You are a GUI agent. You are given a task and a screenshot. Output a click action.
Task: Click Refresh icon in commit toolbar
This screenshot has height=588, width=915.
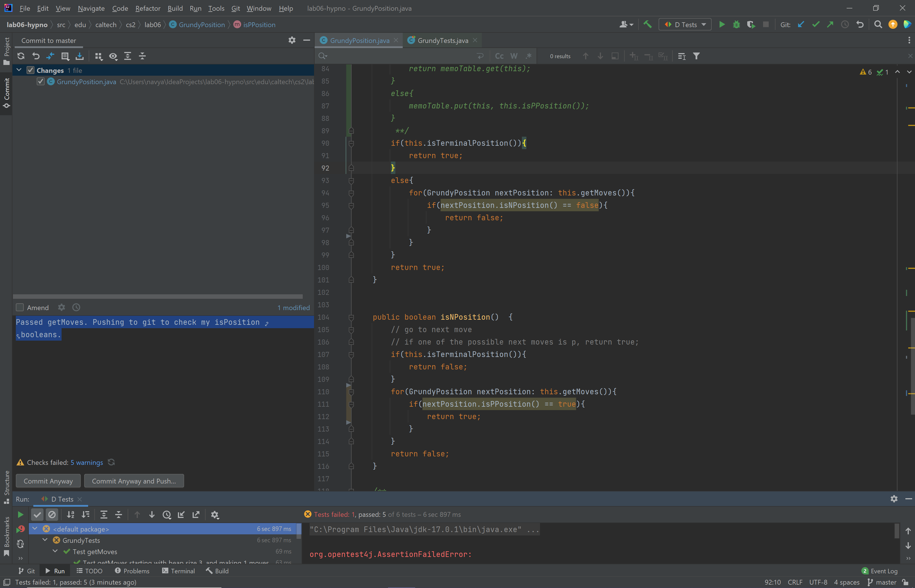coord(21,56)
